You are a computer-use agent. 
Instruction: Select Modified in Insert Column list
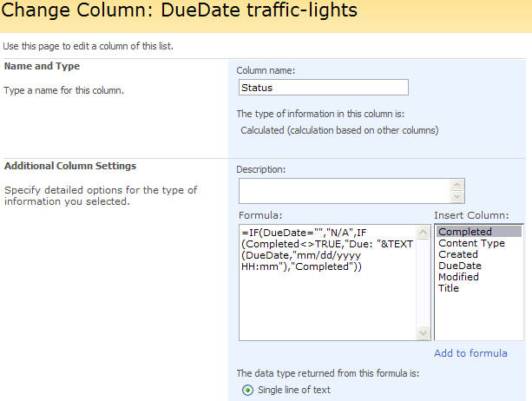(479, 277)
